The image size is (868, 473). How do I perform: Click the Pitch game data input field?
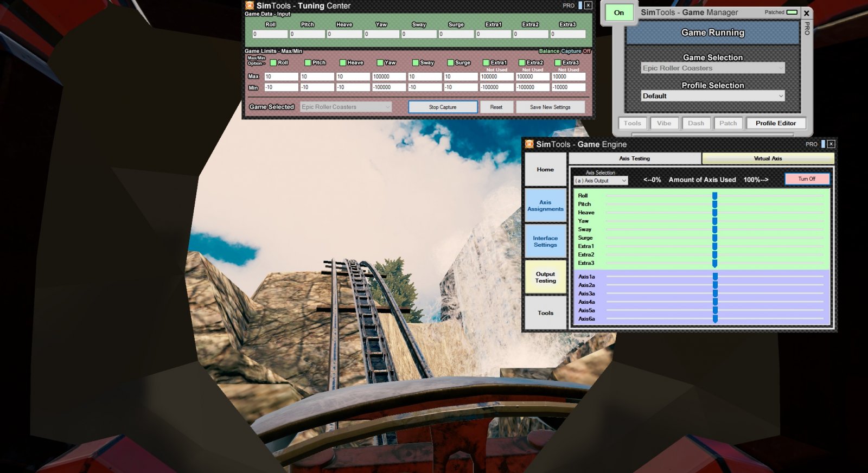307,34
